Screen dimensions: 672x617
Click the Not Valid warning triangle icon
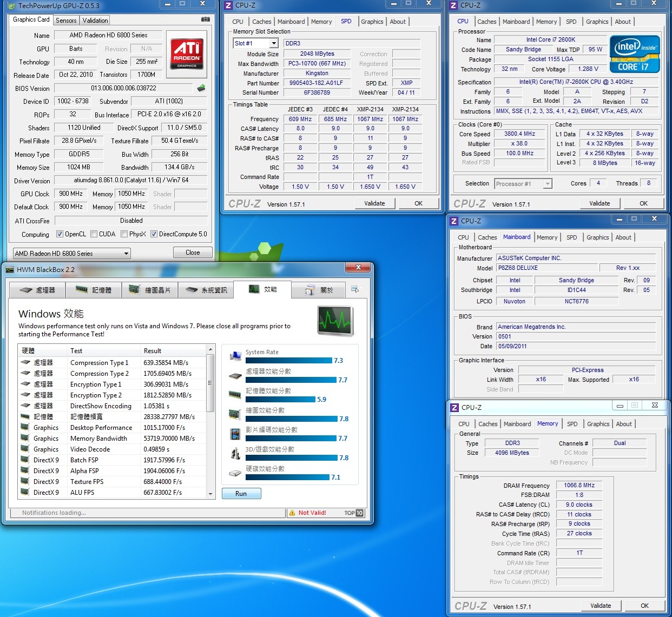292,513
